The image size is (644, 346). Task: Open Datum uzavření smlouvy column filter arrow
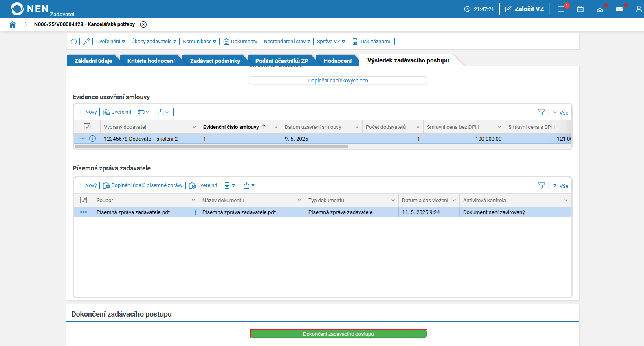coord(357,127)
